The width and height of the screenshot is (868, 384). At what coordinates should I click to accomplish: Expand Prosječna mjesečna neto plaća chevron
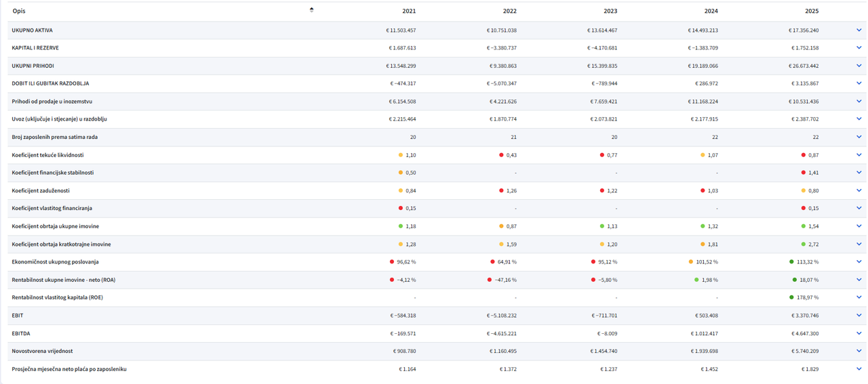click(859, 368)
